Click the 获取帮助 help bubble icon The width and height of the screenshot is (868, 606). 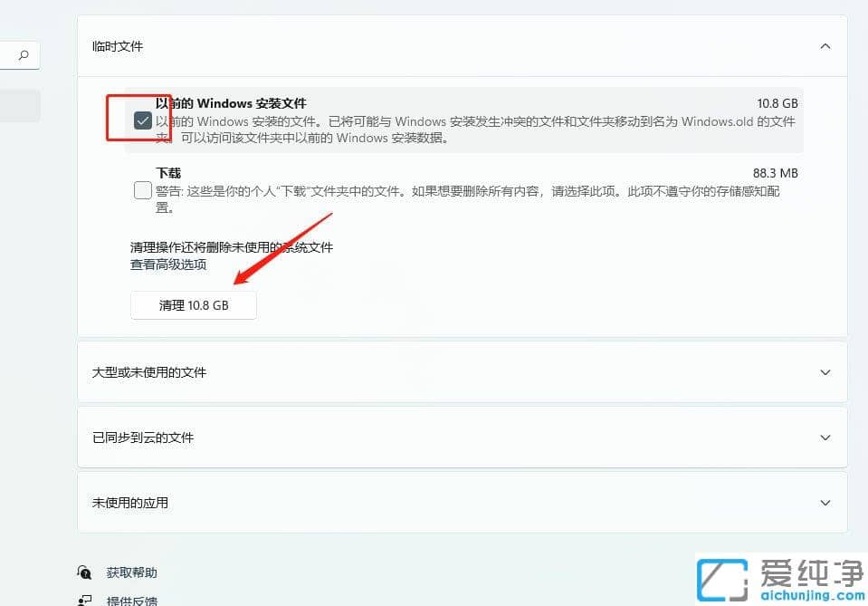tap(85, 572)
